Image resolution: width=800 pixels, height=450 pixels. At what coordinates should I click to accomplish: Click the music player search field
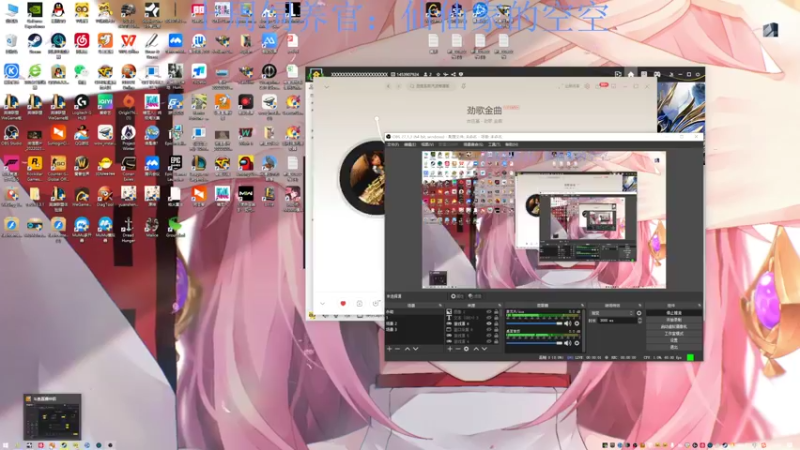tap(432, 86)
